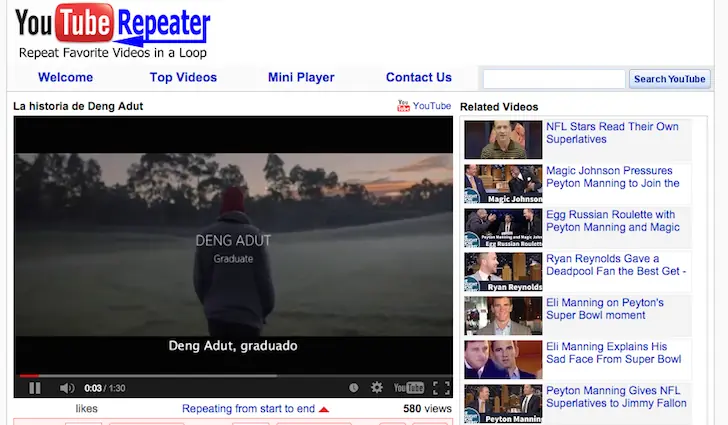This screenshot has height=425, width=728.
Task: Click the likes label below the player
Action: pyautogui.click(x=86, y=409)
